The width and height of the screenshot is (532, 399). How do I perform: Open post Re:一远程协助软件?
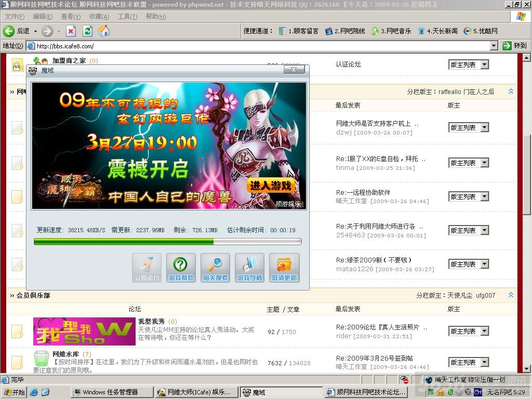363,192
